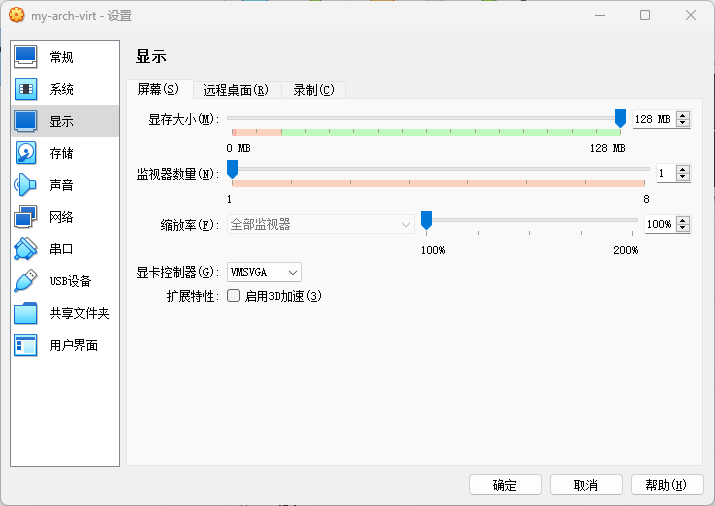The height and width of the screenshot is (506, 715).
Task: Switch to the 录制(C) tab
Action: pos(313,90)
